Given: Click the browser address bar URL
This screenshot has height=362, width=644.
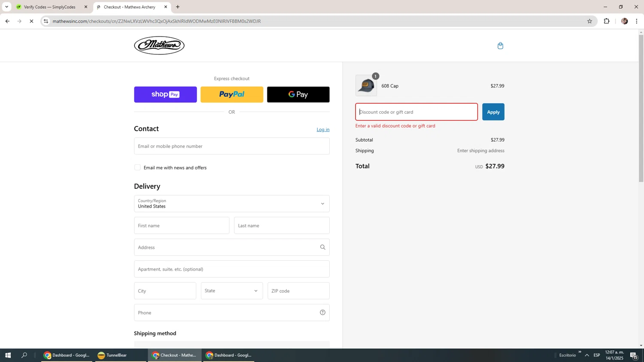Looking at the screenshot, I should click(157, 21).
